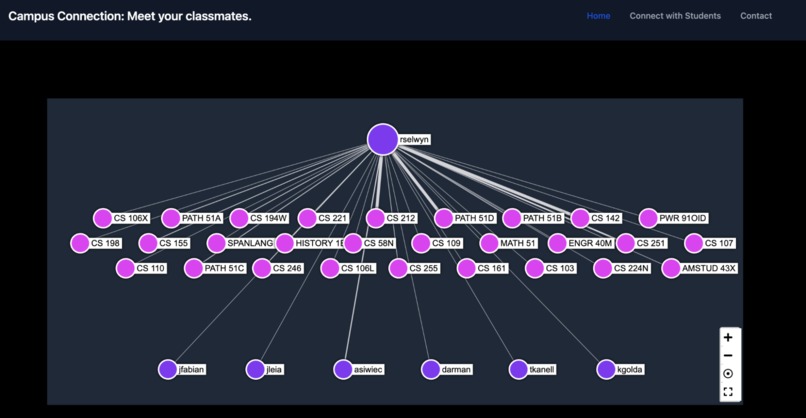806x418 pixels.
Task: Select the PATH 51B course node
Action: (x=512, y=218)
